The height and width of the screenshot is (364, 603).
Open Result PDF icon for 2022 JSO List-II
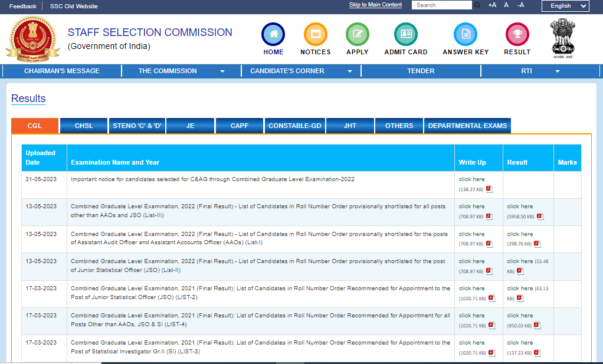point(520,271)
